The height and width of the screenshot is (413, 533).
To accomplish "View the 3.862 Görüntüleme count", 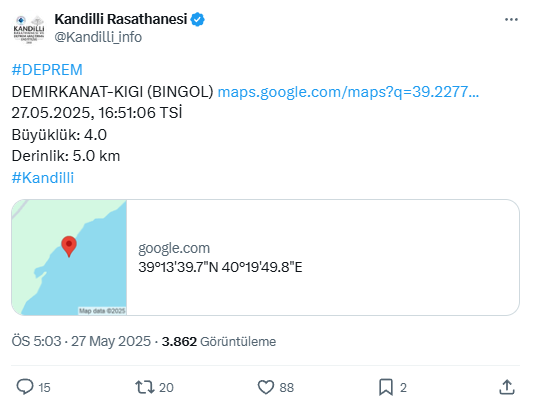I will coord(219,341).
